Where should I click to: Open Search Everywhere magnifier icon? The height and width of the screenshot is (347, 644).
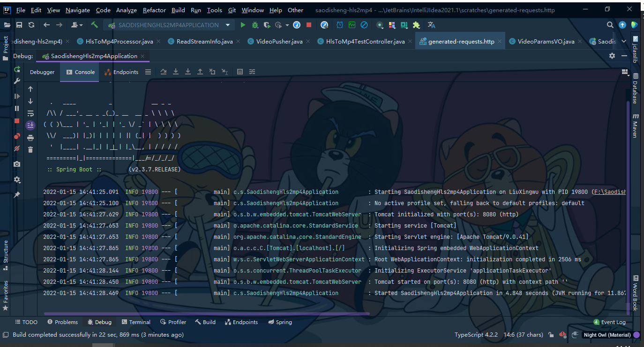610,25
